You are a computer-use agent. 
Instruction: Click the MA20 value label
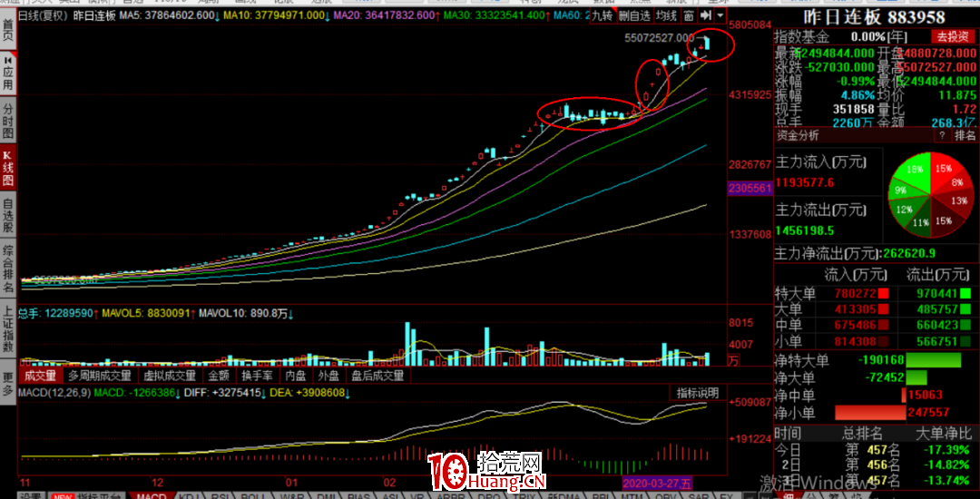[x=387, y=15]
